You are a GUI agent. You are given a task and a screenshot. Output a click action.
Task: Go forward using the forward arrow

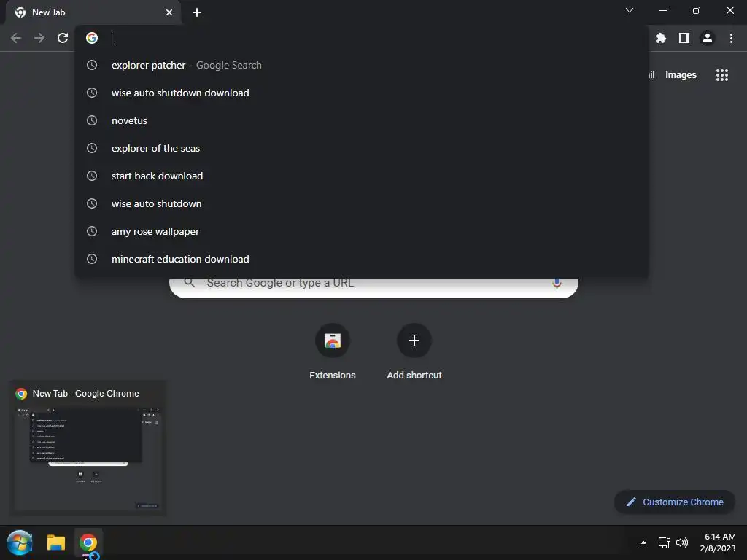click(x=39, y=38)
